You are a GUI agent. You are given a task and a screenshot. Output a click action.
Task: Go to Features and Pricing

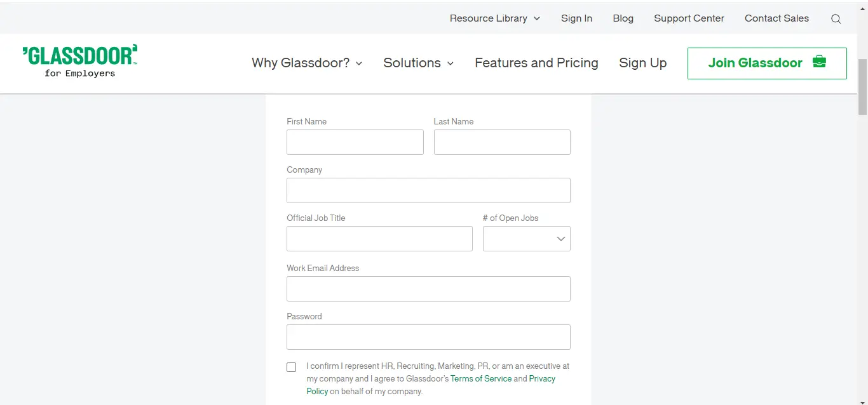pyautogui.click(x=536, y=63)
